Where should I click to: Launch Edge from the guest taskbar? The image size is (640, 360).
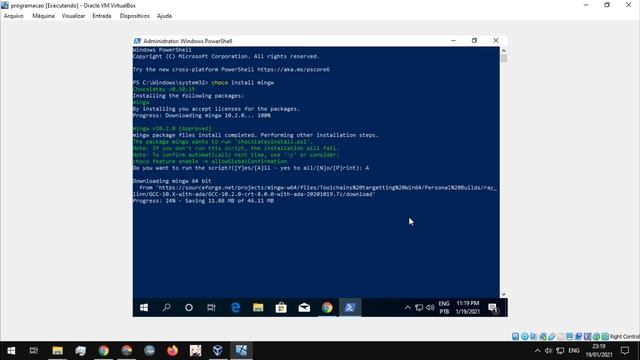[x=236, y=307]
